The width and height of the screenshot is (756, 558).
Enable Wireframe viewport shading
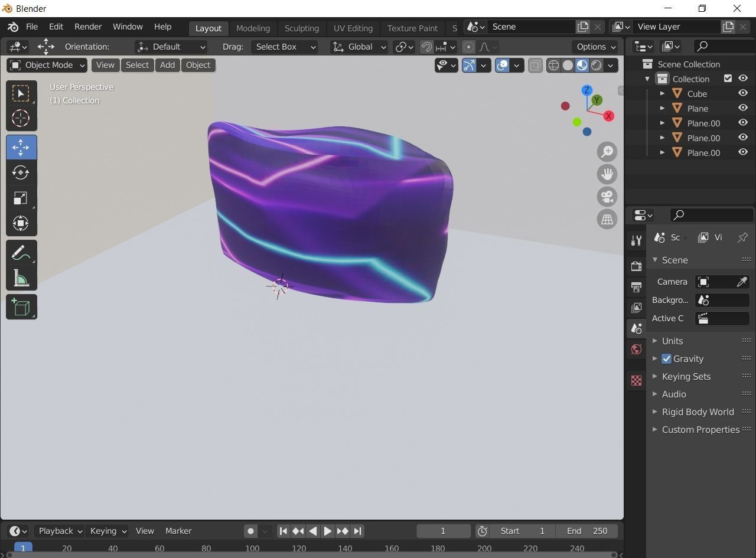(553, 65)
